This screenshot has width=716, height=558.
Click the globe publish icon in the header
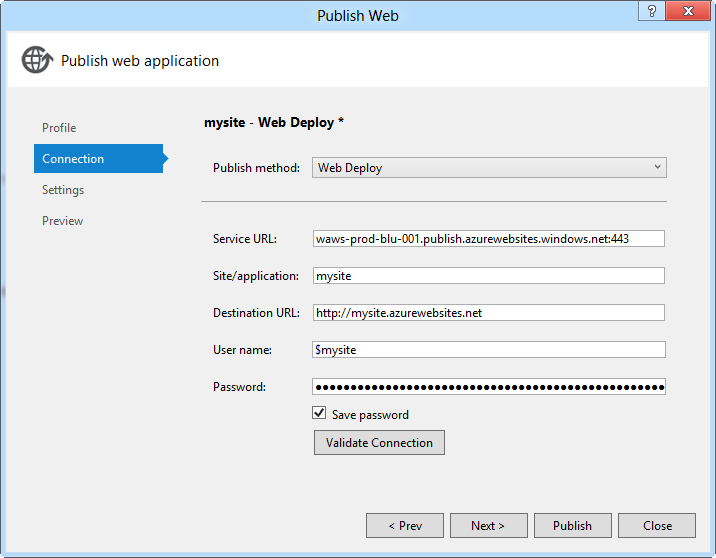37,60
